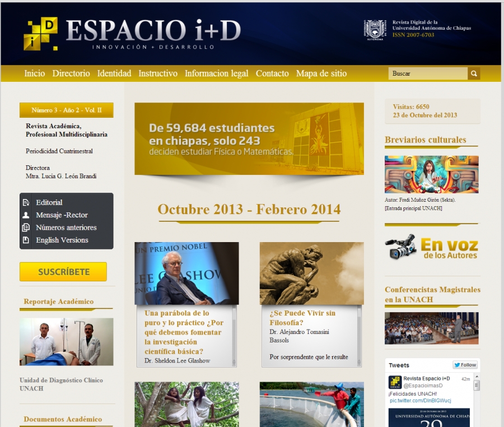
Task: Click the Números anteriores pages icon
Action: tap(26, 228)
